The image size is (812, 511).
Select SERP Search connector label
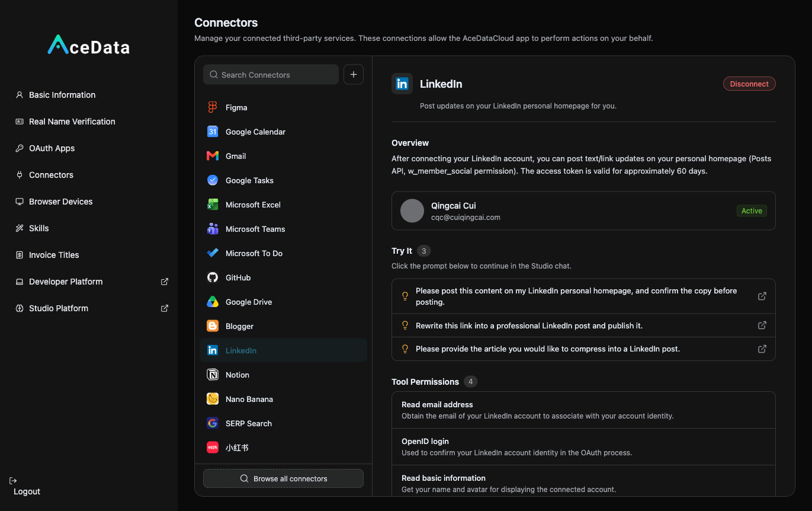[x=249, y=423]
